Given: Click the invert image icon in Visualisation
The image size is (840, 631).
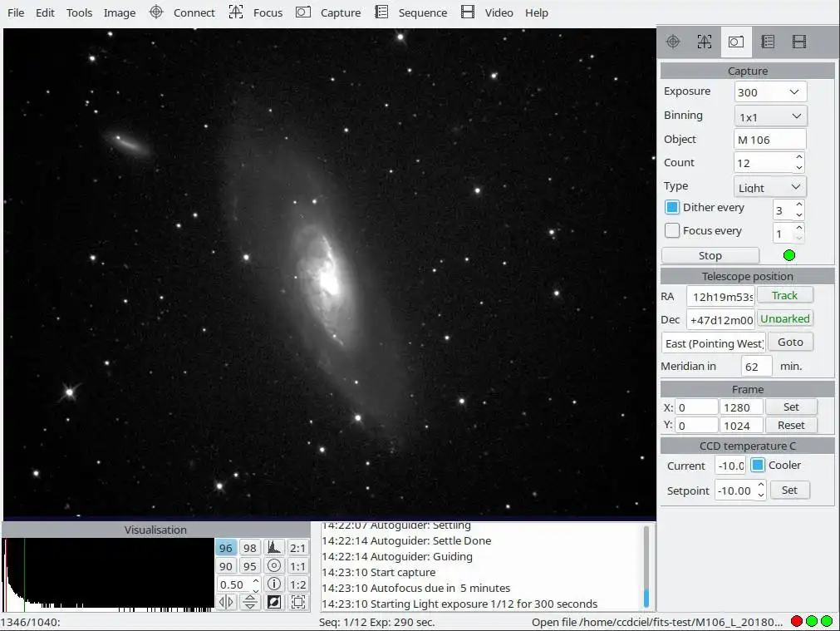Looking at the screenshot, I should click(273, 602).
